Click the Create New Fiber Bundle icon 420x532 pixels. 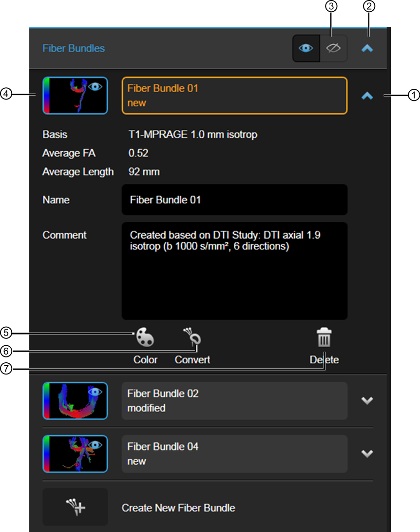pyautogui.click(x=75, y=507)
